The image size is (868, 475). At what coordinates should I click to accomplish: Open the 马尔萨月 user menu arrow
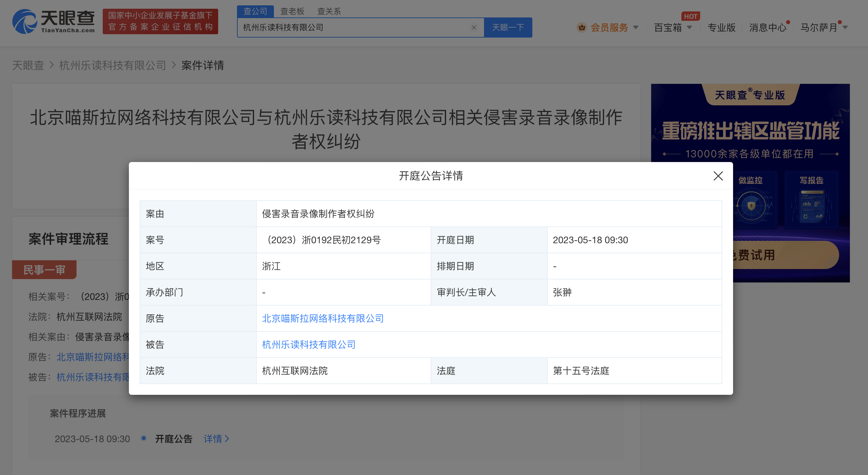click(x=845, y=28)
